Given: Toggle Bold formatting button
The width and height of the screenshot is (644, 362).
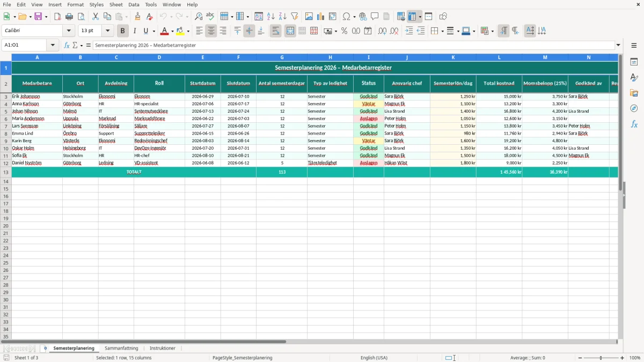Looking at the screenshot, I should coord(122,31).
